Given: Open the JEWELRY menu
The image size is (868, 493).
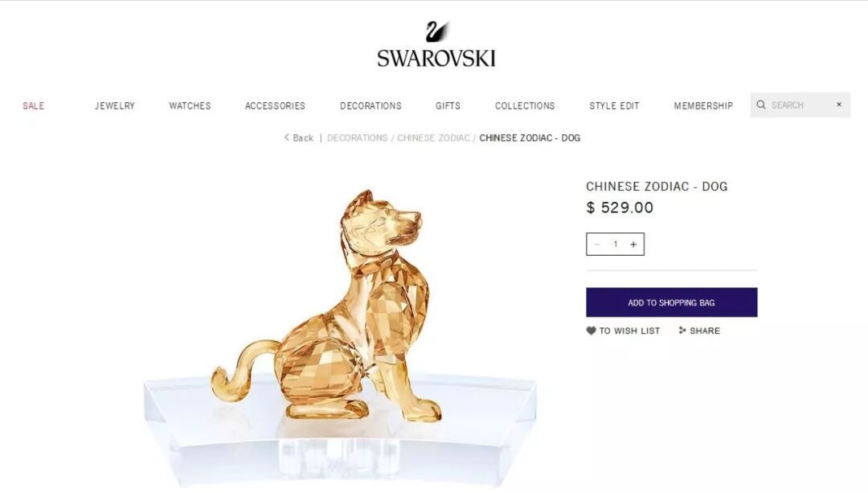Looking at the screenshot, I should (x=115, y=106).
